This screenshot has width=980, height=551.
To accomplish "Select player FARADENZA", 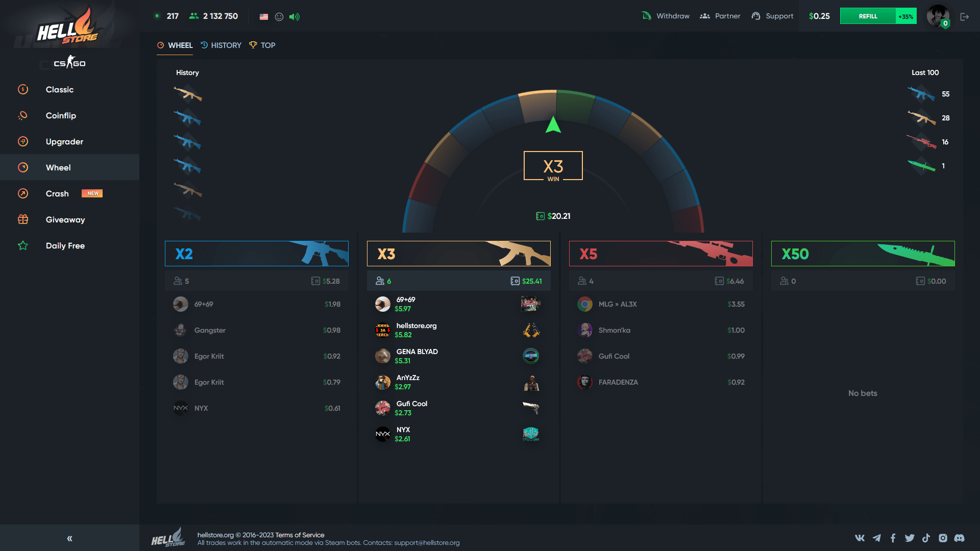I will coord(661,382).
